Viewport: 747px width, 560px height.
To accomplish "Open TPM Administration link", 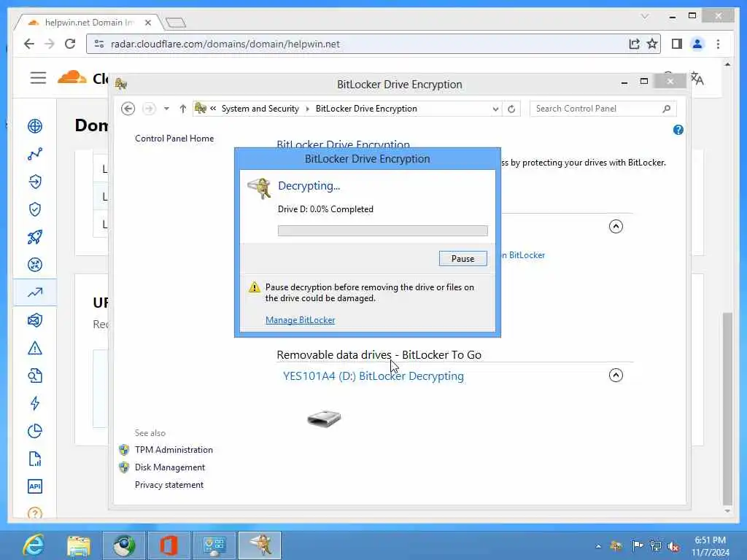I will [x=174, y=450].
